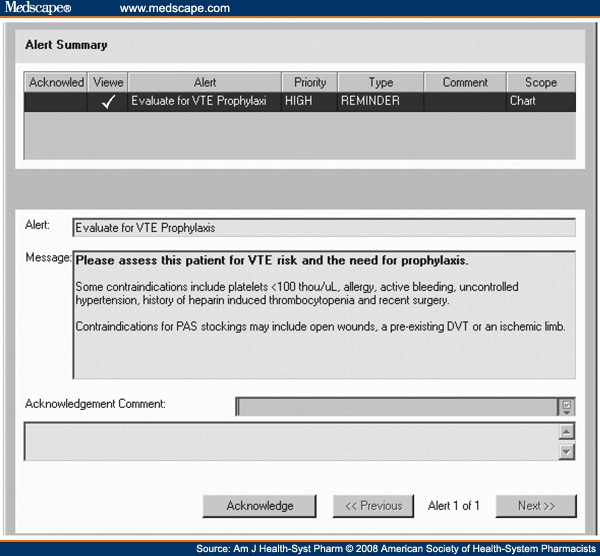Image resolution: width=600 pixels, height=556 pixels.
Task: Open the www.medscape.com link
Action: 174,9
